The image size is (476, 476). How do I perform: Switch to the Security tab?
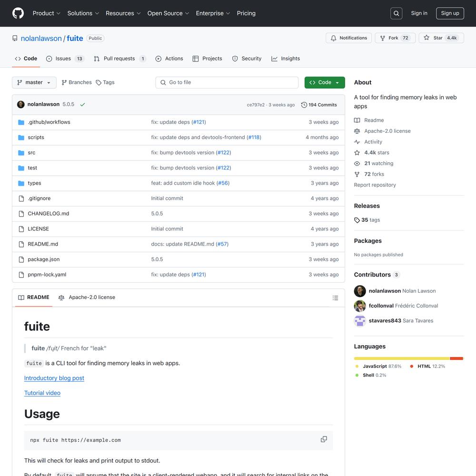coord(247,59)
